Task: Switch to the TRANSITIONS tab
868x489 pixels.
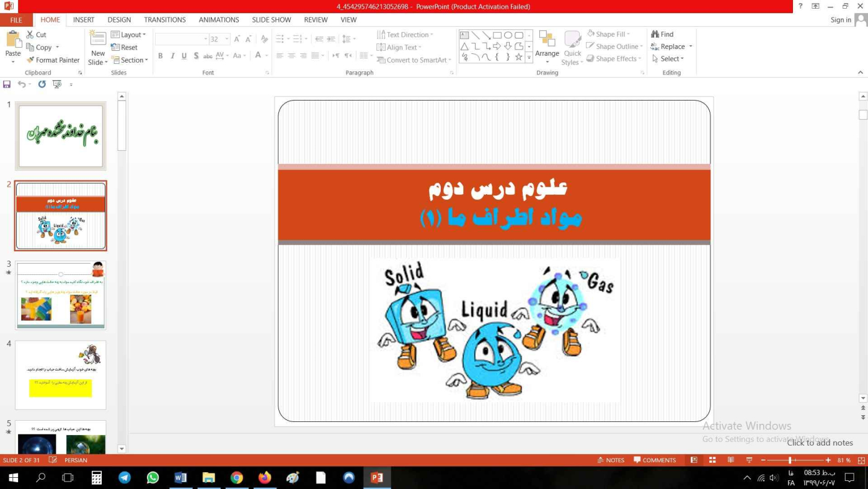Action: 164,20
